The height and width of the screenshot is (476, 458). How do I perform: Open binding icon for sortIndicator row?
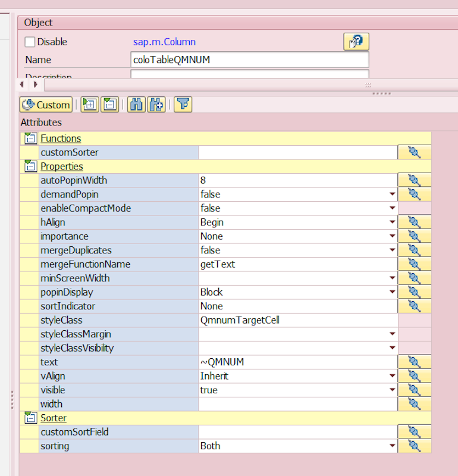pos(415,306)
